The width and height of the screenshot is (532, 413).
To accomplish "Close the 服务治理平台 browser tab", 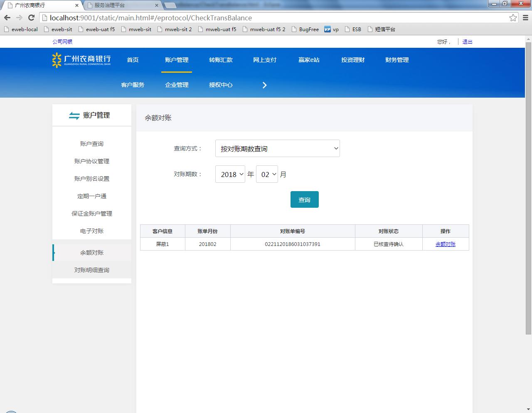I will coord(157,5).
